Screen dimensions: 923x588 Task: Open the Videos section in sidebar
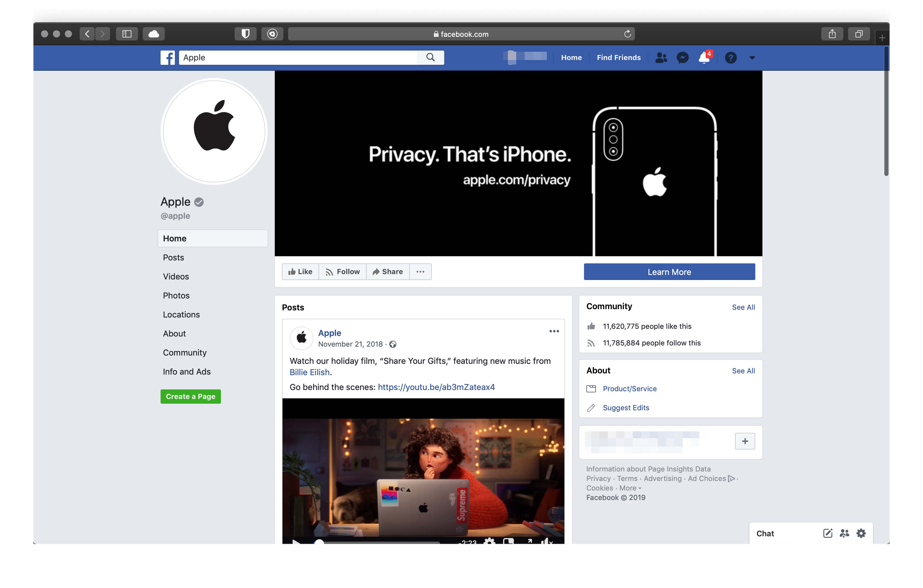(175, 276)
